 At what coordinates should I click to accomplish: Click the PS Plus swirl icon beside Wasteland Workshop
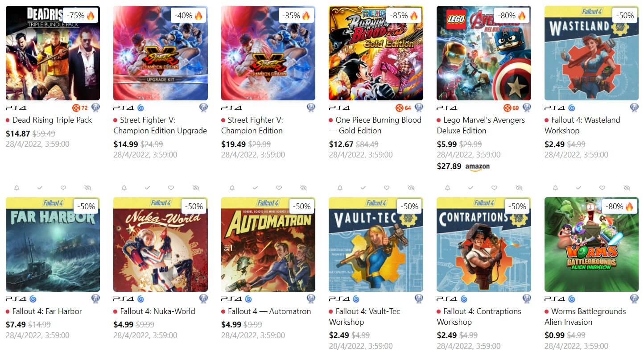tap(572, 108)
